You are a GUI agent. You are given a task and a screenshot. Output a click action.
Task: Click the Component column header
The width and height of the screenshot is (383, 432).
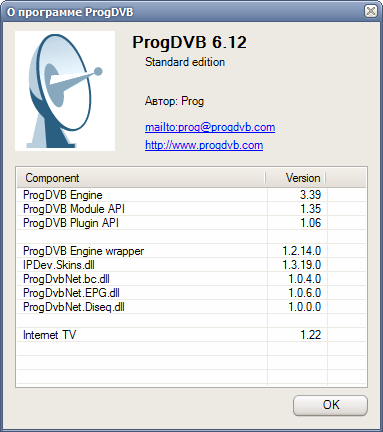tap(141, 178)
